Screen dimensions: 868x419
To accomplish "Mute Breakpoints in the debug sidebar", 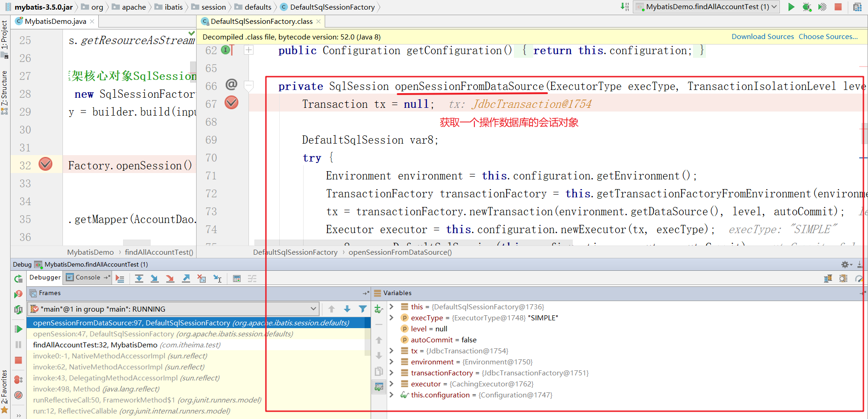I will pyautogui.click(x=18, y=395).
